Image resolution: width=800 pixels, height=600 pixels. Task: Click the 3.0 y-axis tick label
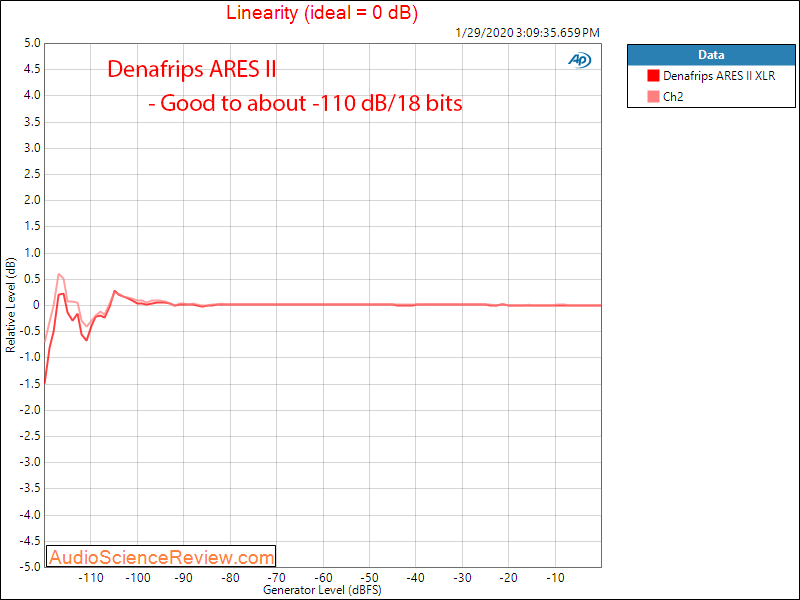[32, 148]
